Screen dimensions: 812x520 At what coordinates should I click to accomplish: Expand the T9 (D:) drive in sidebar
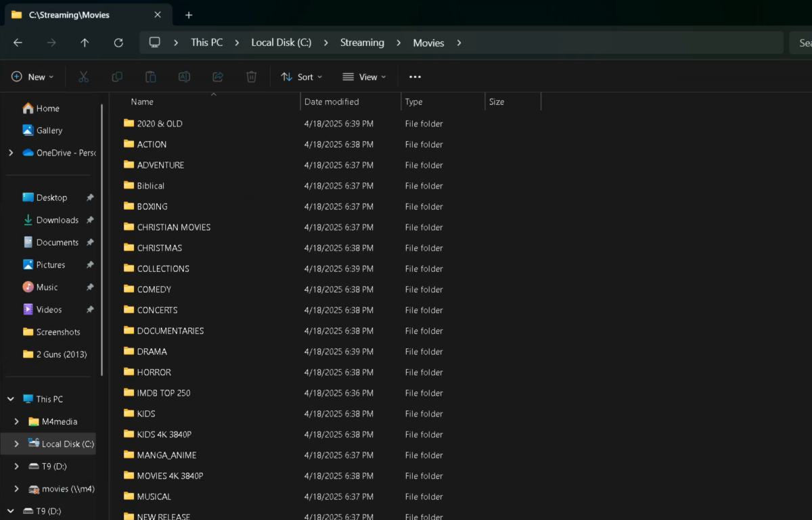(x=16, y=466)
